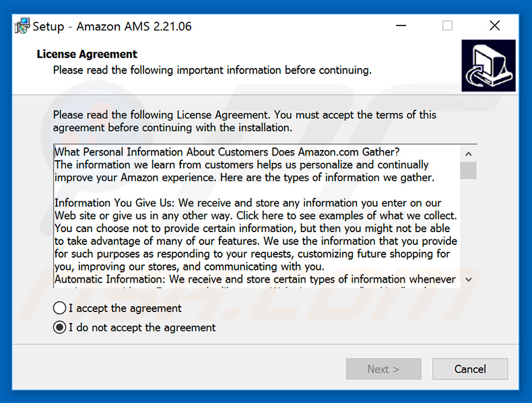Click the Setup installer icon in title bar
The image size is (532, 403).
(x=22, y=26)
